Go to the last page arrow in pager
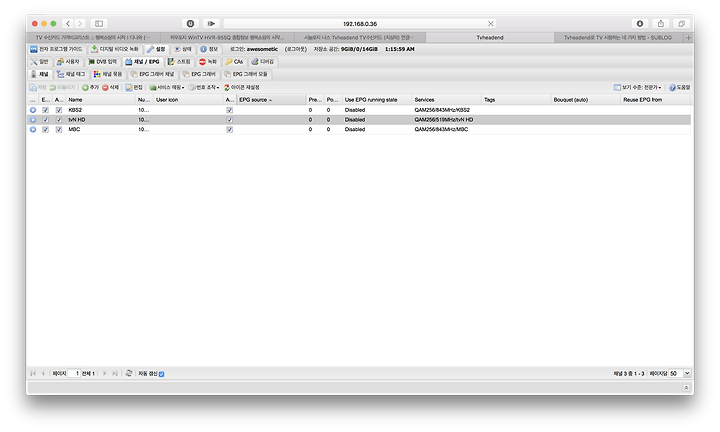The width and height of the screenshot is (720, 432). 115,373
